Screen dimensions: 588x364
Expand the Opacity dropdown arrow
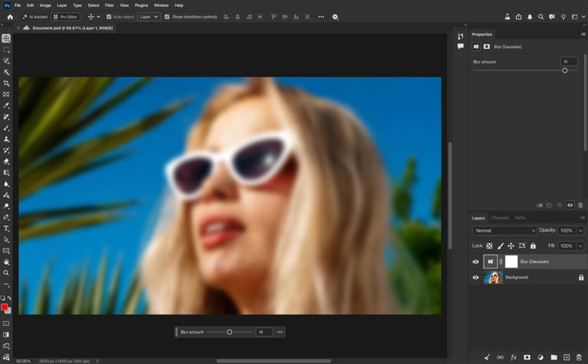point(580,231)
